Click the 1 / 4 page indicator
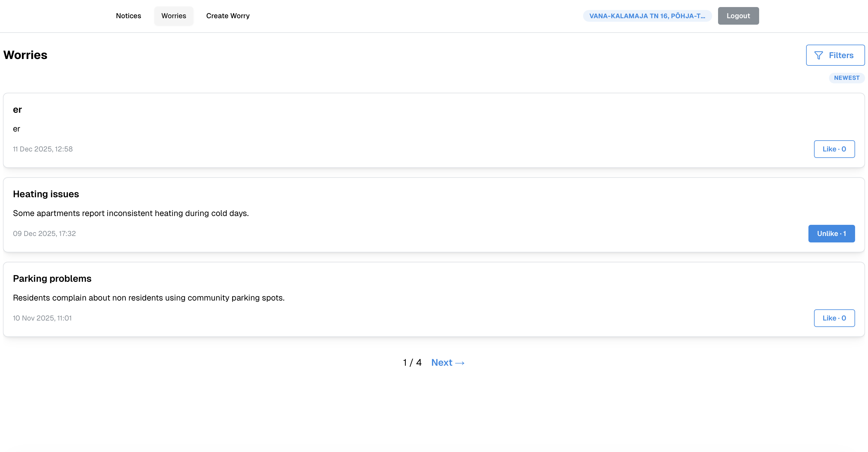This screenshot has height=452, width=868. 412,363
